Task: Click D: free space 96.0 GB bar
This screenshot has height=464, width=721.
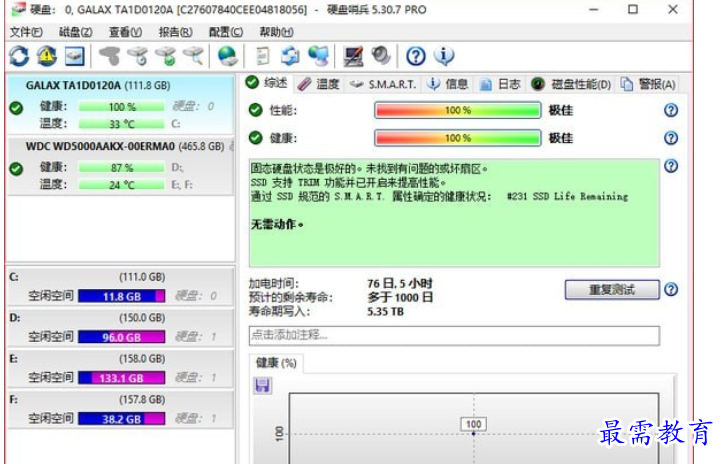Action: [121, 337]
